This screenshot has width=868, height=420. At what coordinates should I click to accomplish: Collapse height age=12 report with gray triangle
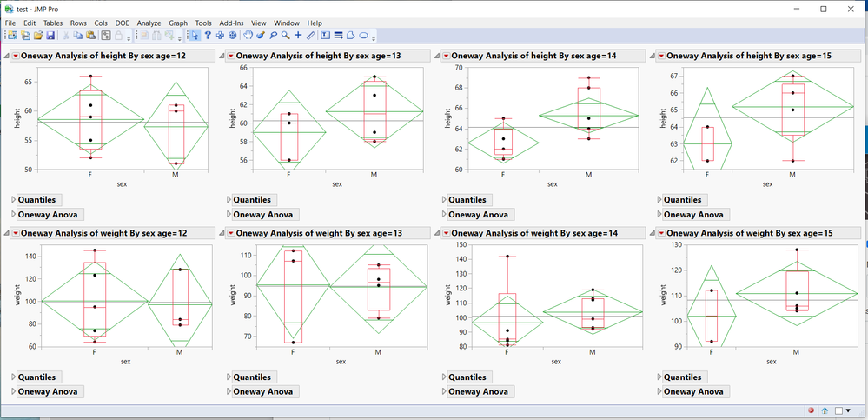pyautogui.click(x=6, y=57)
